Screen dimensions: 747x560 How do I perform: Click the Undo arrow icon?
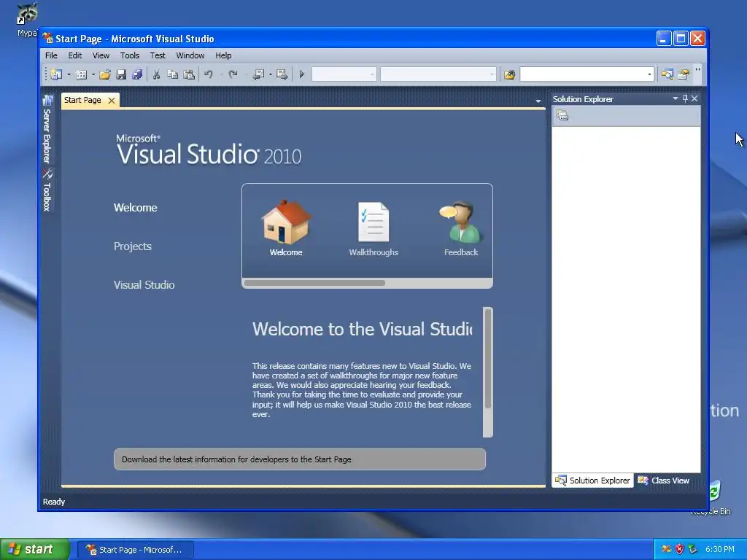tap(209, 74)
